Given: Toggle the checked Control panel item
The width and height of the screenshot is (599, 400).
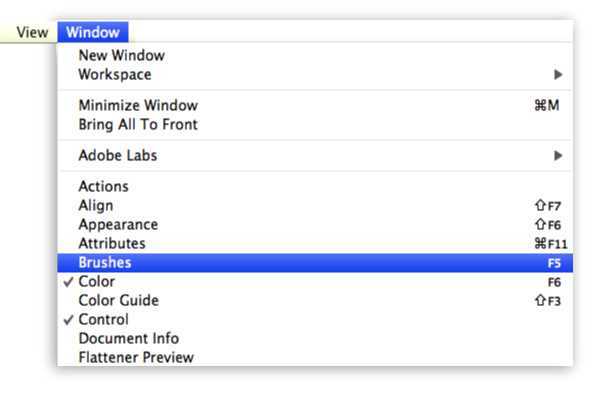Looking at the screenshot, I should tap(315, 320).
